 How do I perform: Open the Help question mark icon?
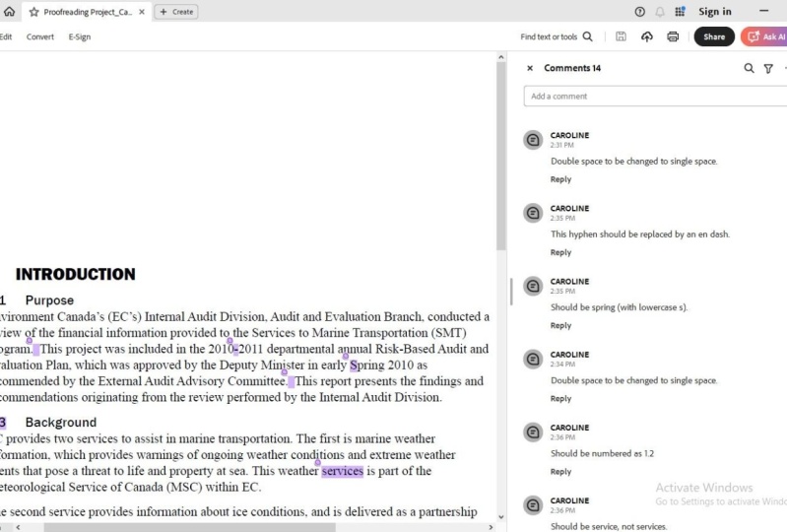(x=639, y=12)
